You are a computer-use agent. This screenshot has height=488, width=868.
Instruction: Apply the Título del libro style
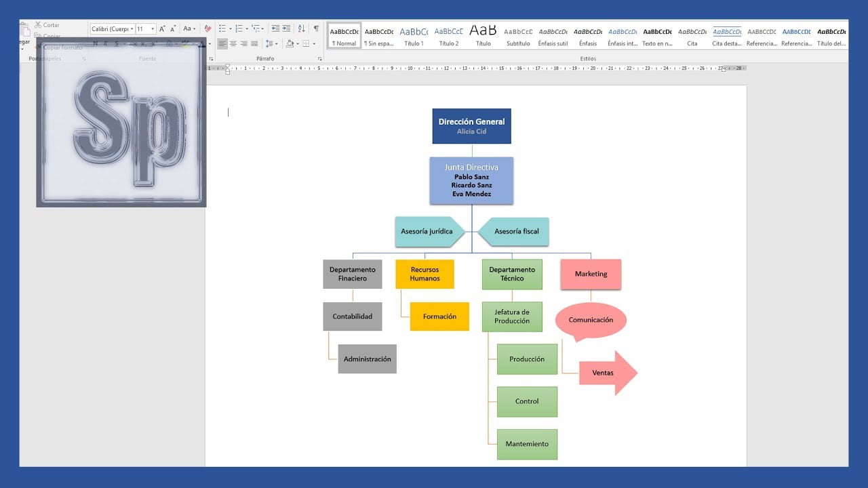point(831,36)
